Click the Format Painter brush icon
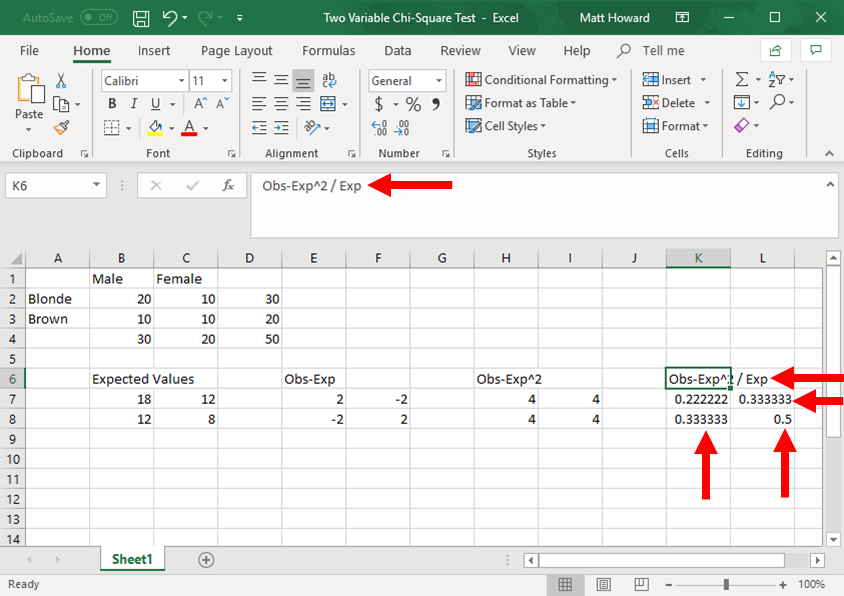 (x=61, y=128)
